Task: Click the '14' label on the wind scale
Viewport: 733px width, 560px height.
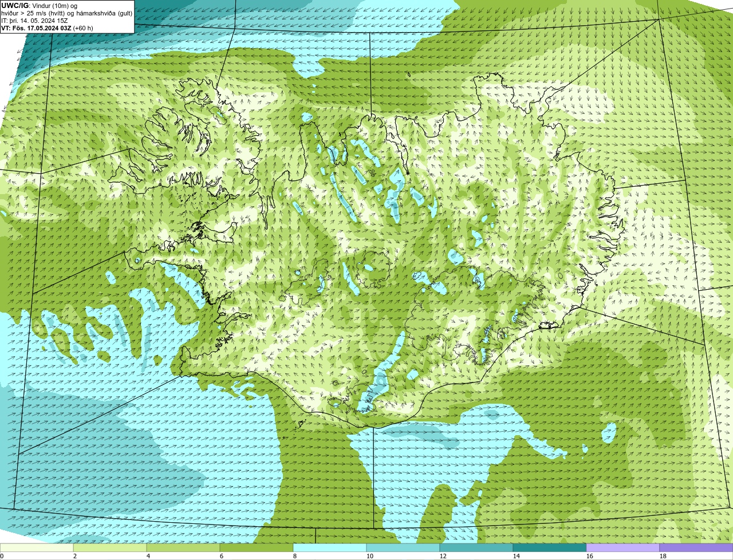Action: pyautogui.click(x=516, y=556)
